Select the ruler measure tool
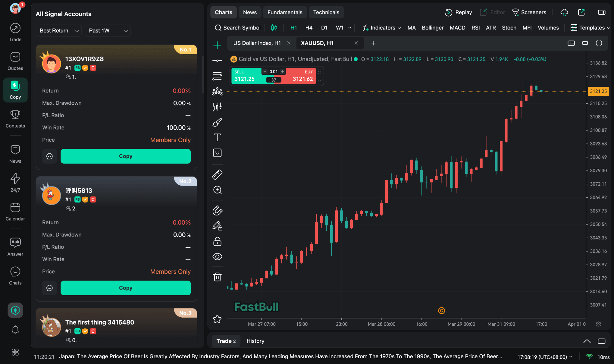Image resolution: width=614 pixels, height=364 pixels. (x=217, y=174)
